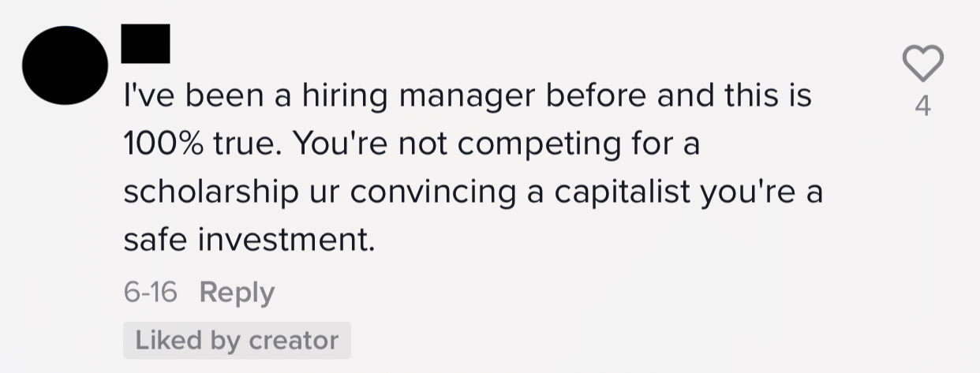
Task: Like the hiring manager comment with the heart
Action: (922, 62)
